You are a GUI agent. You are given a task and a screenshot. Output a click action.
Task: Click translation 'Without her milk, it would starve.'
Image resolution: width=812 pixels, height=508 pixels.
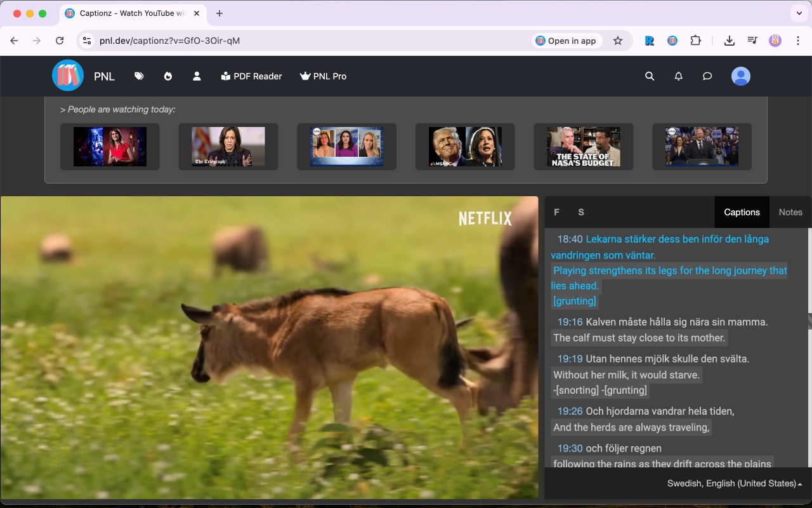626,375
